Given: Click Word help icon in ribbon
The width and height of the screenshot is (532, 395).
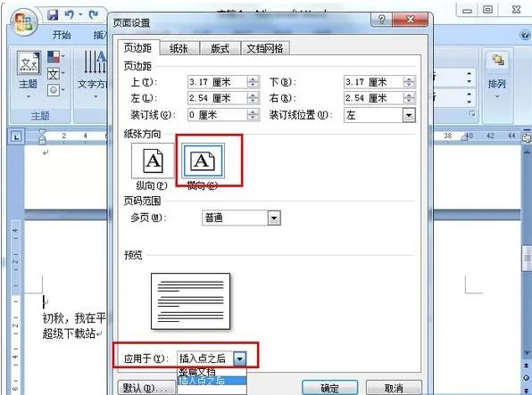Looking at the screenshot, I should pos(525,35).
